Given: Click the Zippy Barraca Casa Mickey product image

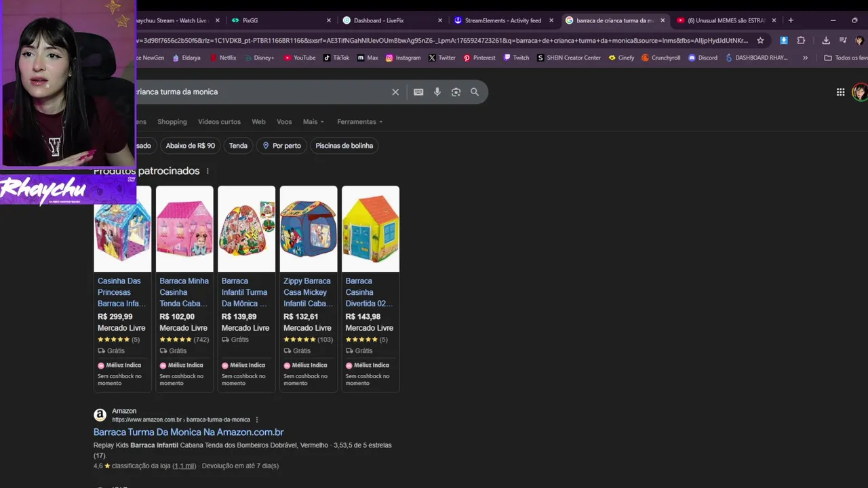Looking at the screenshot, I should point(309,229).
